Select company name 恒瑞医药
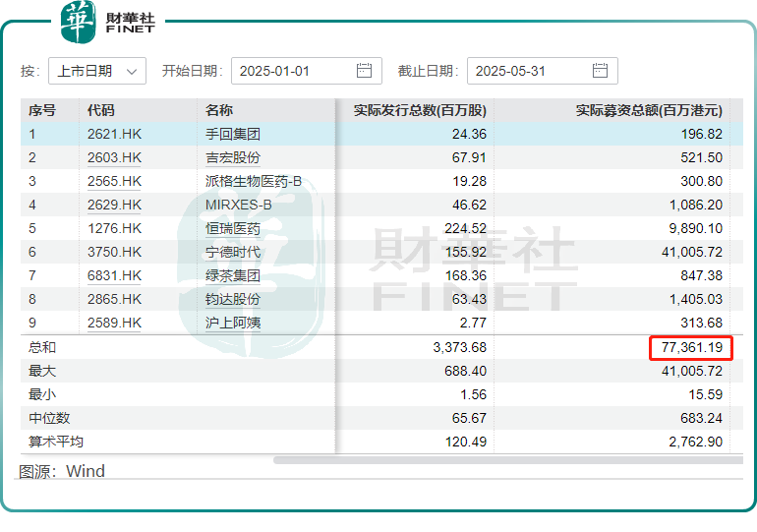This screenshot has width=757, height=532. [x=233, y=228]
